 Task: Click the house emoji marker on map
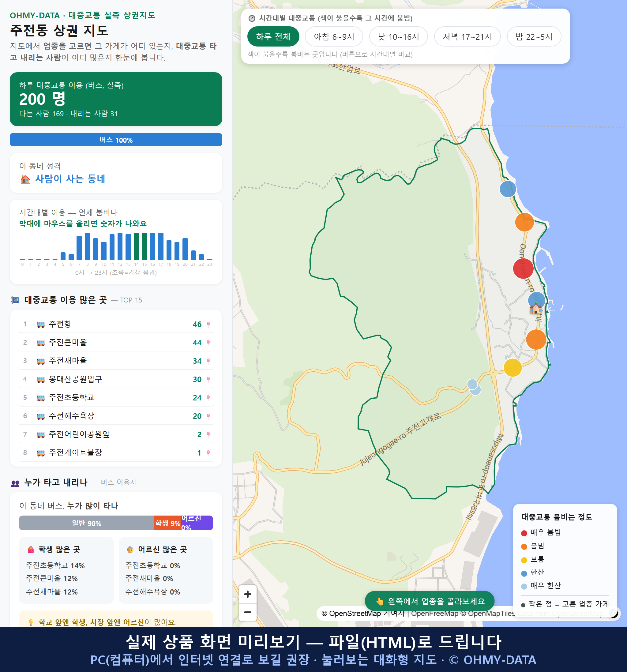[536, 308]
